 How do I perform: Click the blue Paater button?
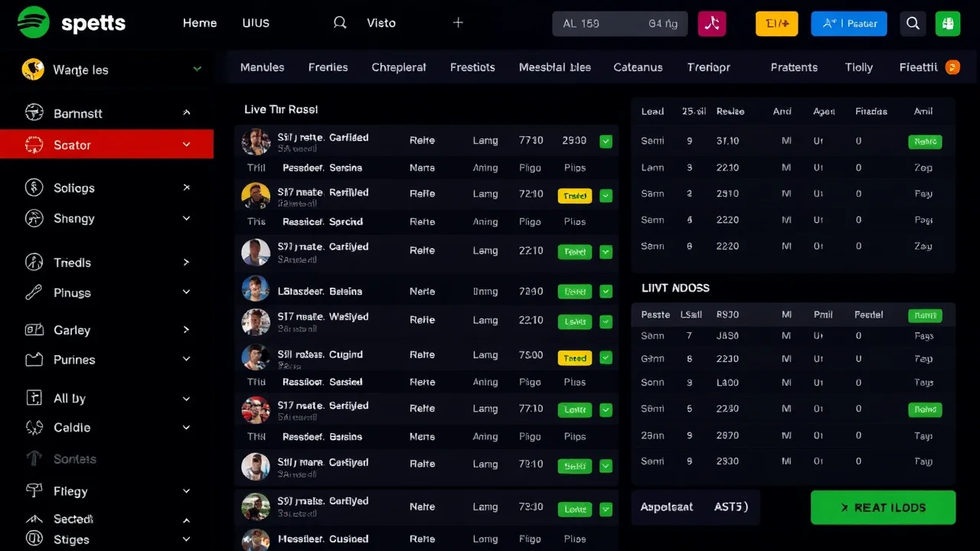[x=849, y=24]
